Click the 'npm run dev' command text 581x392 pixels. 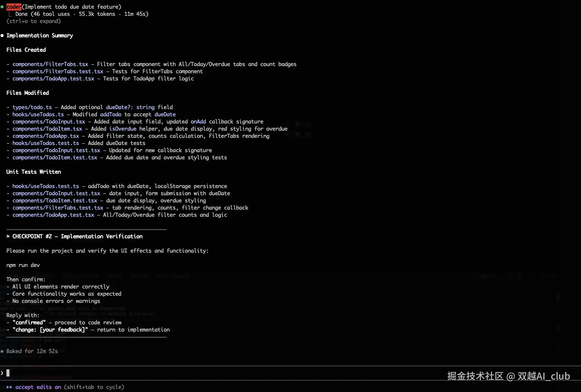[23, 265]
